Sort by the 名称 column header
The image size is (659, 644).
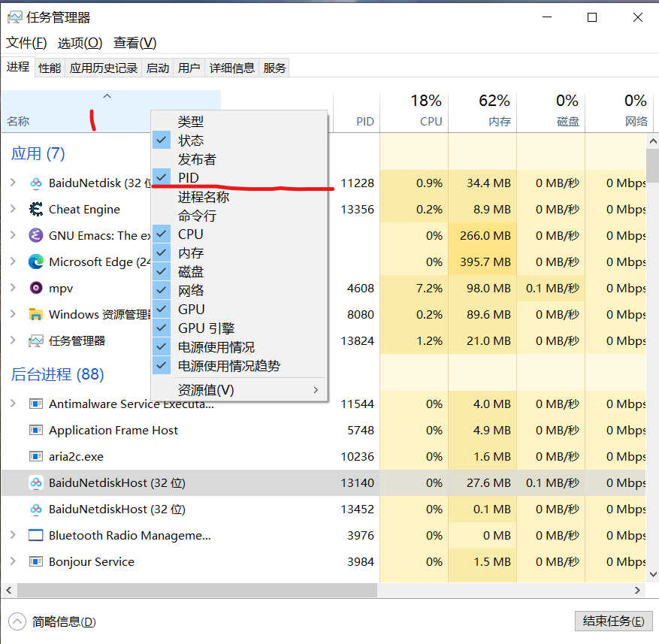[x=111, y=112]
